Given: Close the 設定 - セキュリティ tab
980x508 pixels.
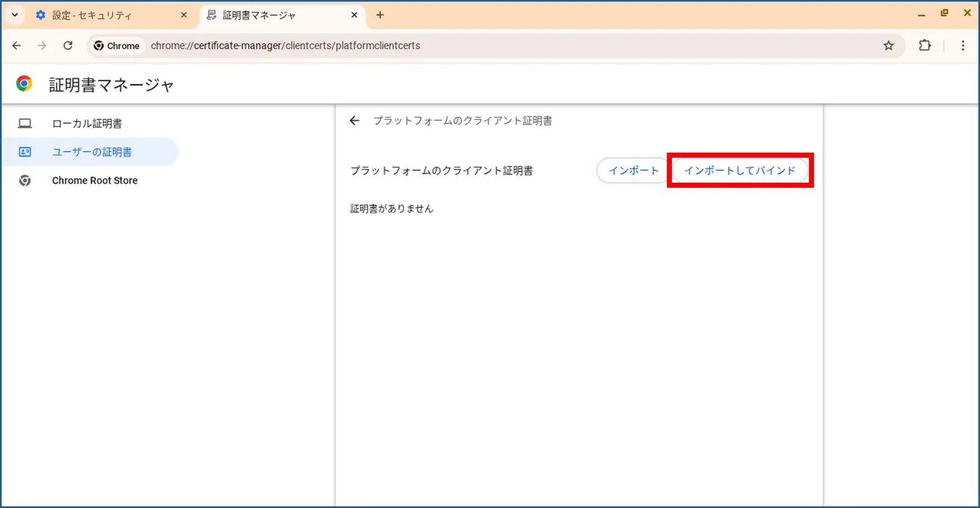Looking at the screenshot, I should [184, 15].
